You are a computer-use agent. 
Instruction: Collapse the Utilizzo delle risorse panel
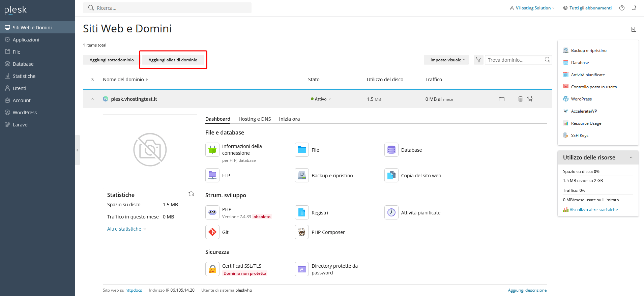631,157
